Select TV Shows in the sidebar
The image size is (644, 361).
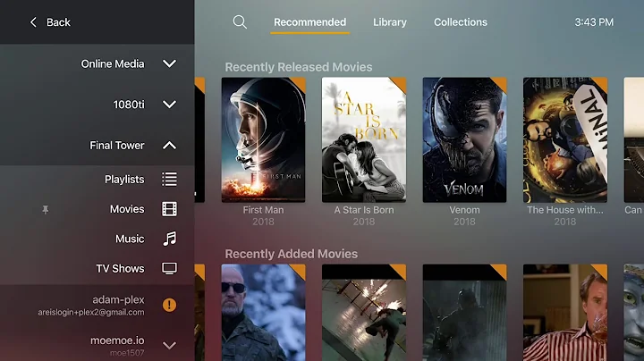pos(121,269)
